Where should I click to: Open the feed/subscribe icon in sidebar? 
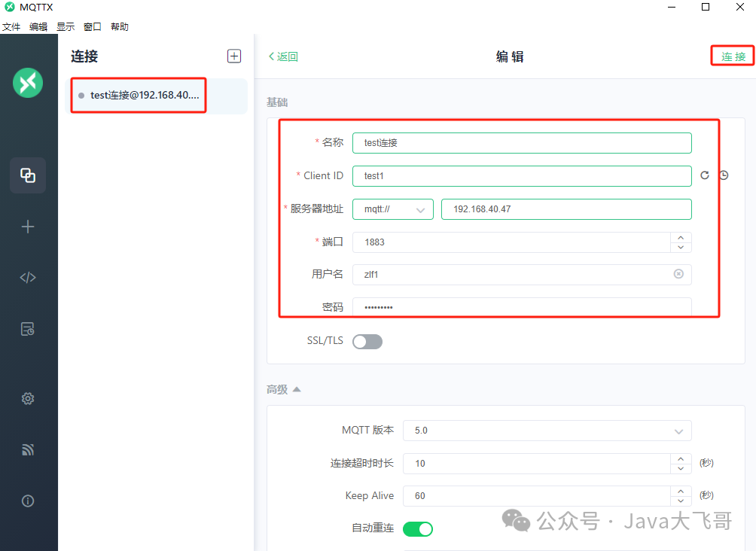coord(28,449)
